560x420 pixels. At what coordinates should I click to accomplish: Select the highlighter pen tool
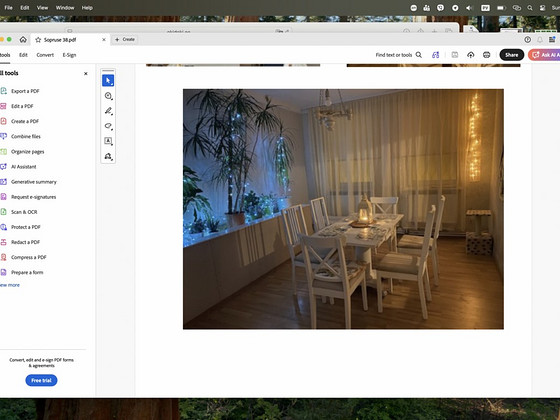[x=108, y=111]
